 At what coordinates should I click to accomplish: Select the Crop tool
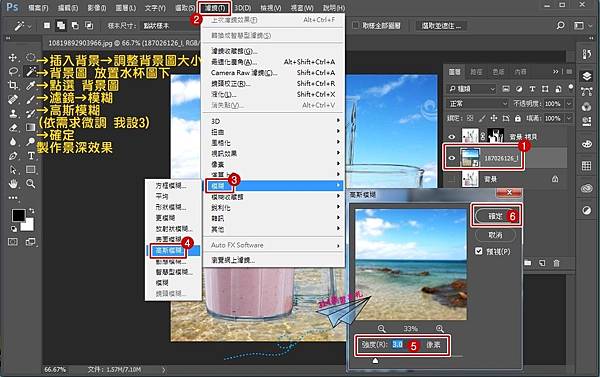pyautogui.click(x=13, y=85)
